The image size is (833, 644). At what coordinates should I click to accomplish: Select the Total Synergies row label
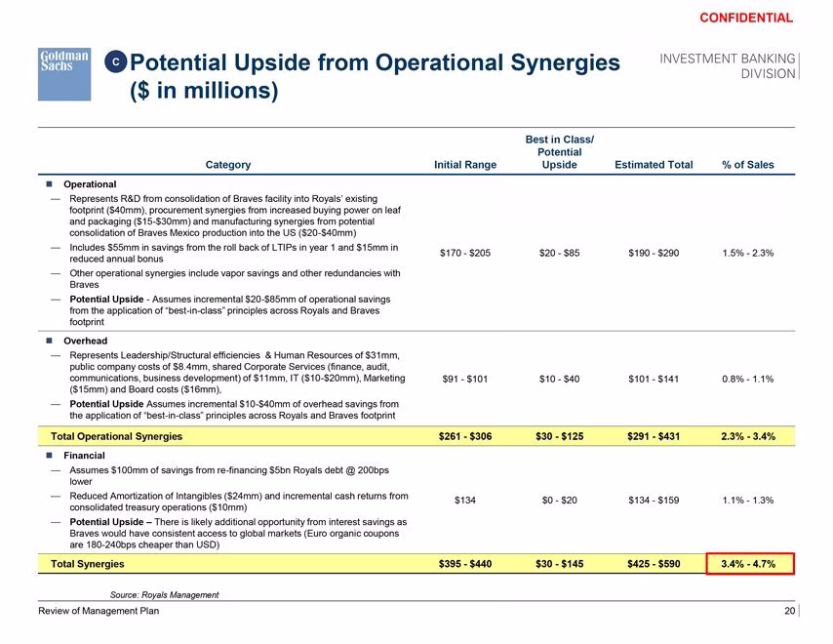(87, 564)
